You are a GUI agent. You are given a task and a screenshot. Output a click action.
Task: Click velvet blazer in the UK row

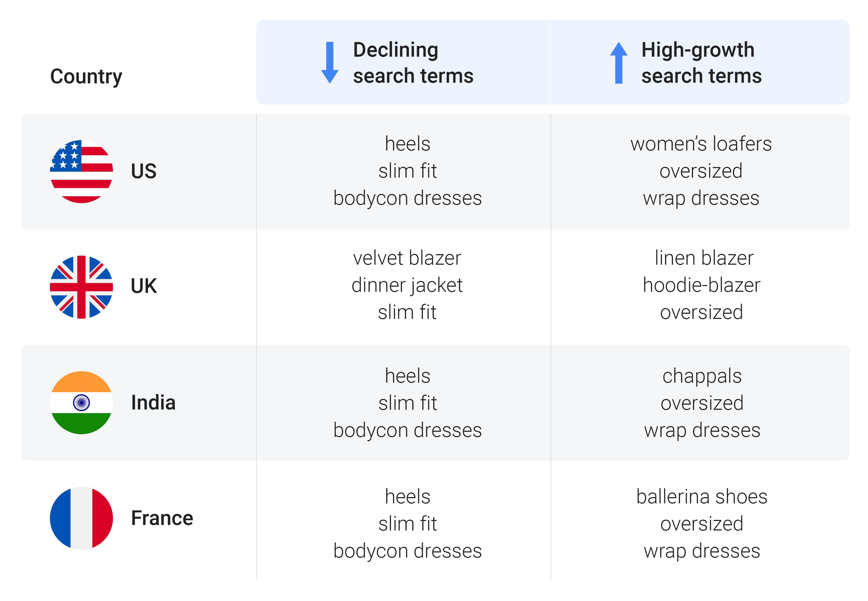coord(407,258)
